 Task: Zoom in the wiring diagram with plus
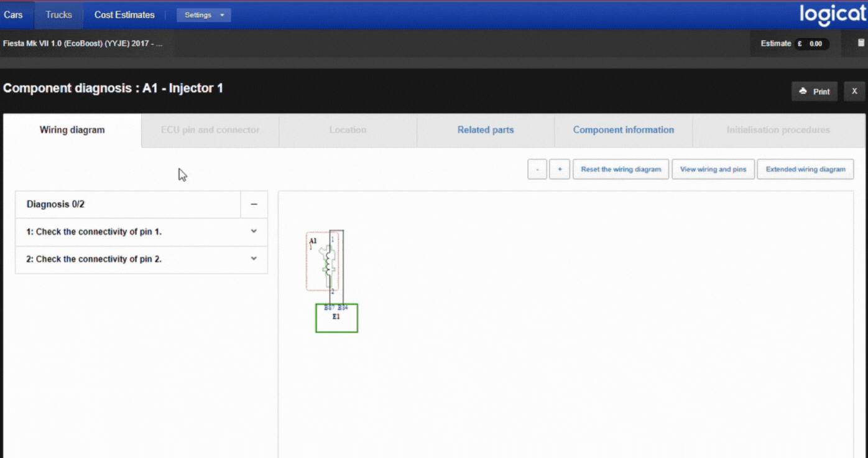(560, 169)
